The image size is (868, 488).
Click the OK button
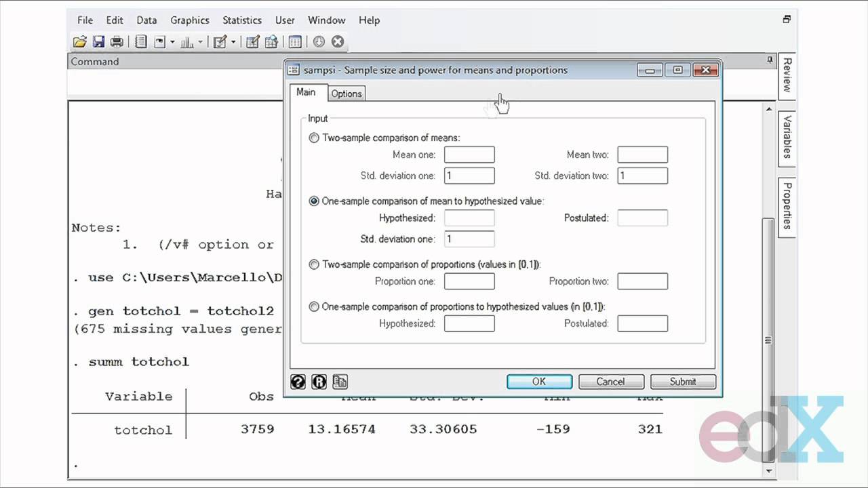point(539,382)
